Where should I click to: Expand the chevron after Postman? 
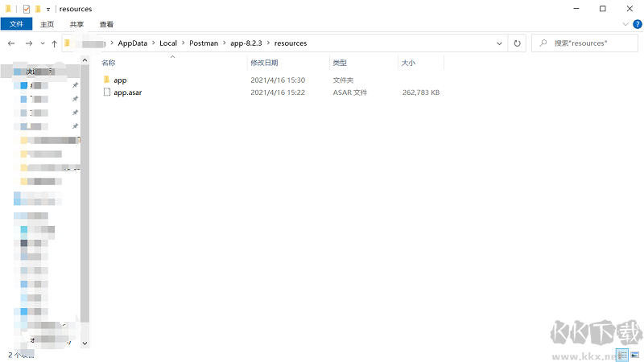[225, 43]
